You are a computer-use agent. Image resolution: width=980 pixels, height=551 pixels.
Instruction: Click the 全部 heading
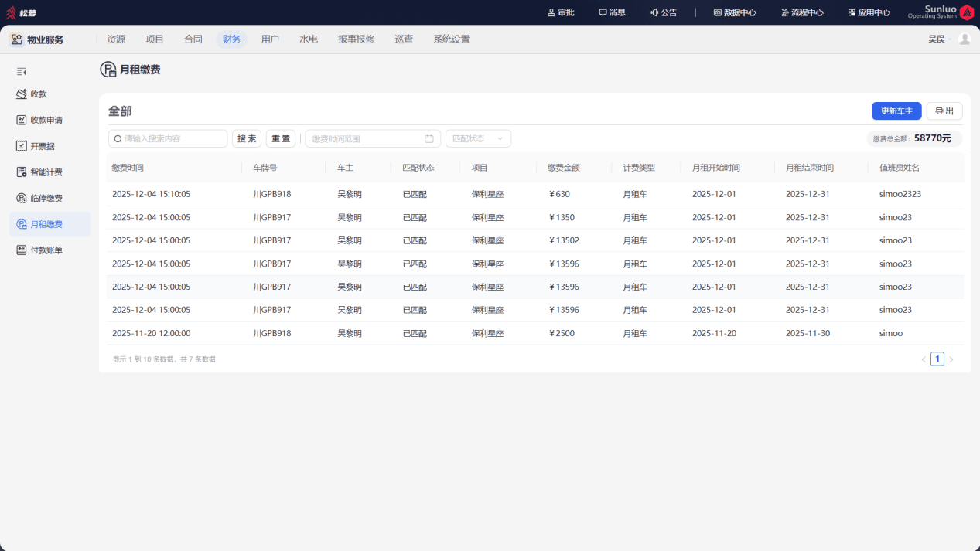coord(120,111)
